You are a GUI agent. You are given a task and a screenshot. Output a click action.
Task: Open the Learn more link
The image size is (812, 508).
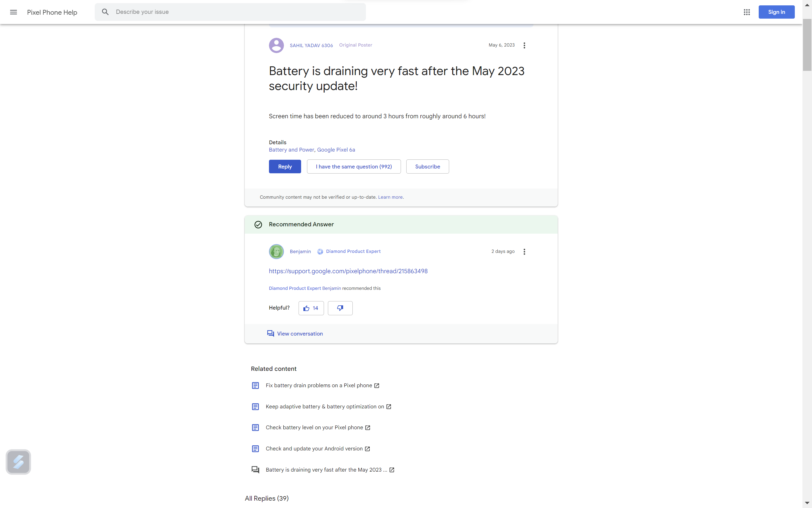coord(390,197)
